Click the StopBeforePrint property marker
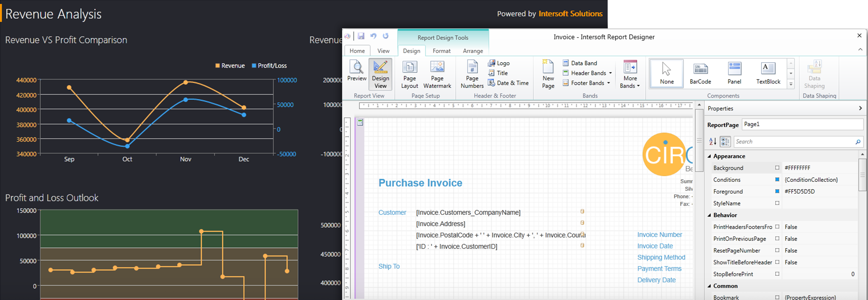The image size is (868, 300). 777,273
